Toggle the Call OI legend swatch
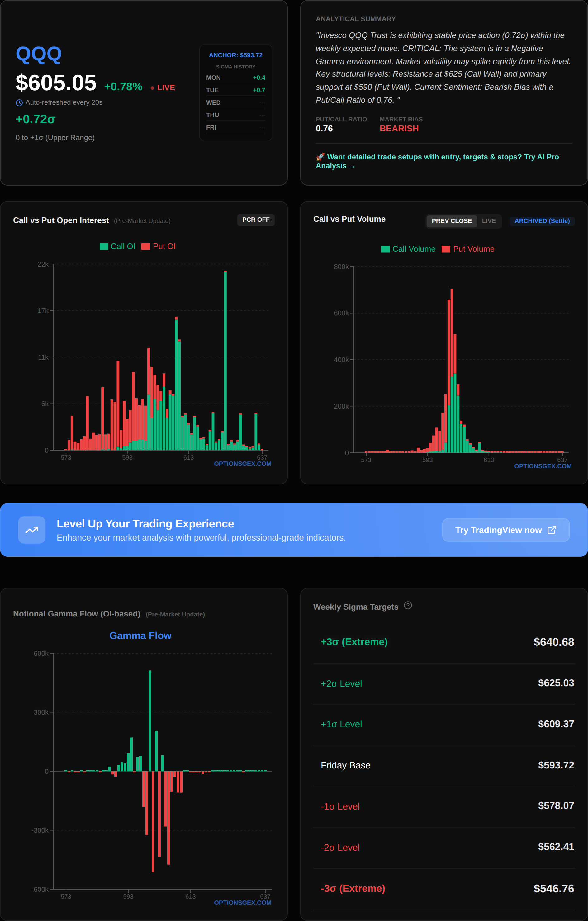Screen dimensions: 588x921 tap(104, 247)
